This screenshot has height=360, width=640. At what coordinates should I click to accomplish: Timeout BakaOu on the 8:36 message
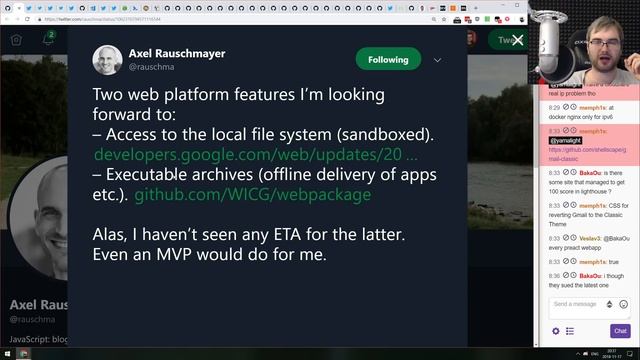coord(573,275)
